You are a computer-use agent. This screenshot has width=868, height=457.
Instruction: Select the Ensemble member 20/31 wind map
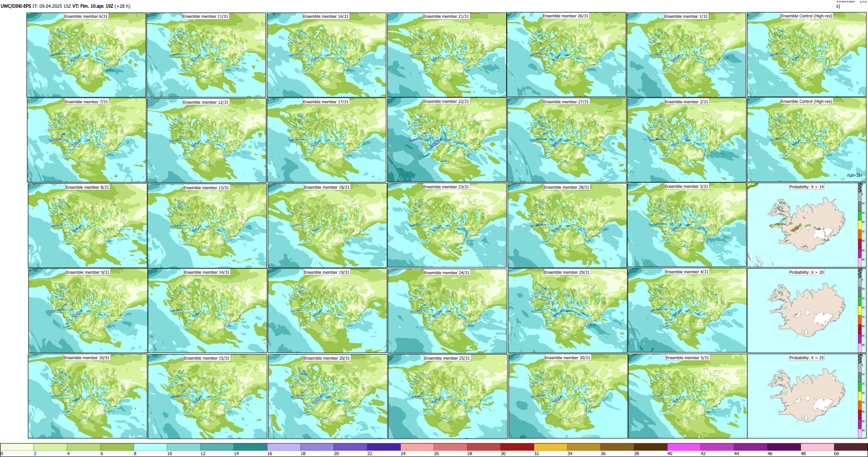click(328, 396)
